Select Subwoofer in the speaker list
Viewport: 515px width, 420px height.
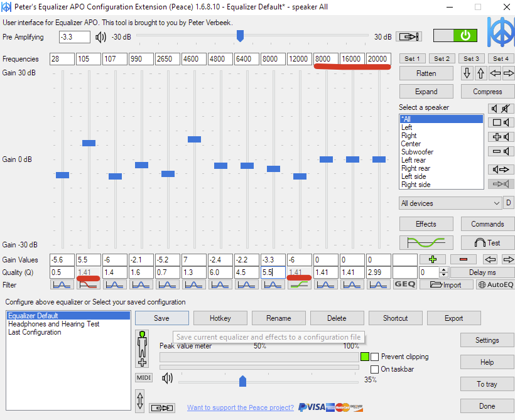[442, 152]
